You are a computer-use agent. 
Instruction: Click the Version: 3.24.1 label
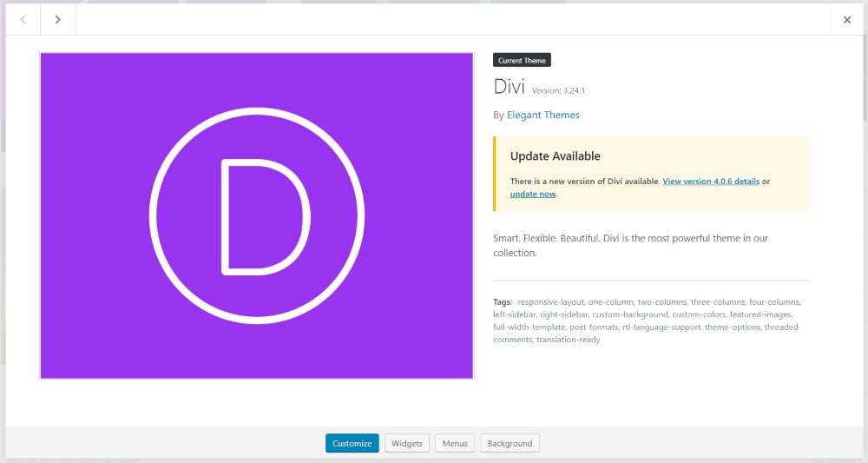tap(558, 90)
